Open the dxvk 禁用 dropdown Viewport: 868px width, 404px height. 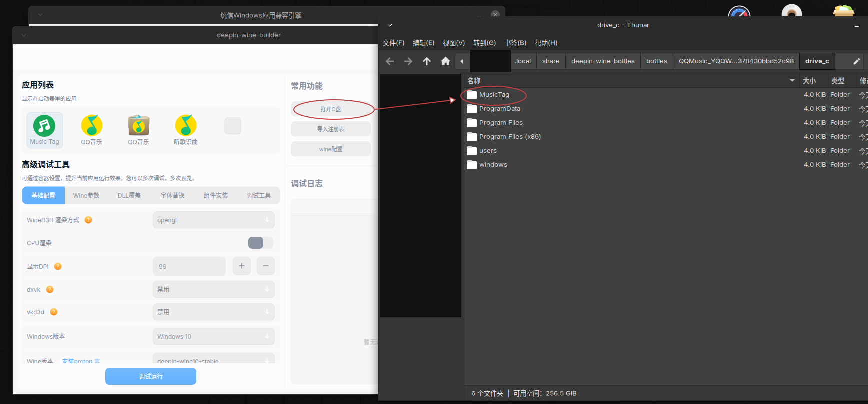tap(214, 289)
